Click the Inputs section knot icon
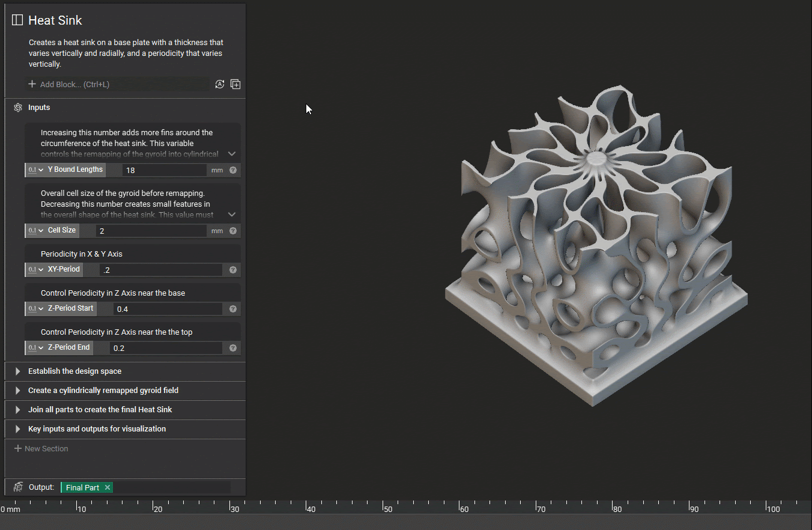 (x=18, y=108)
